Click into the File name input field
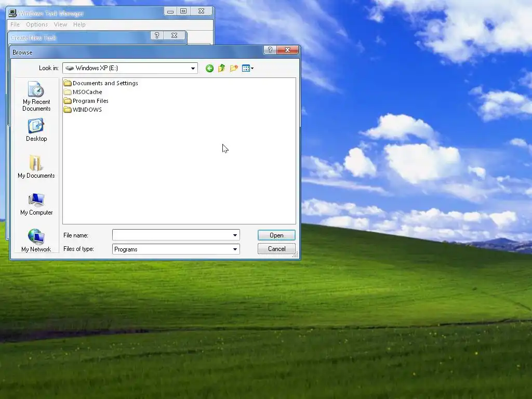Image resolution: width=532 pixels, height=399 pixels. point(172,235)
